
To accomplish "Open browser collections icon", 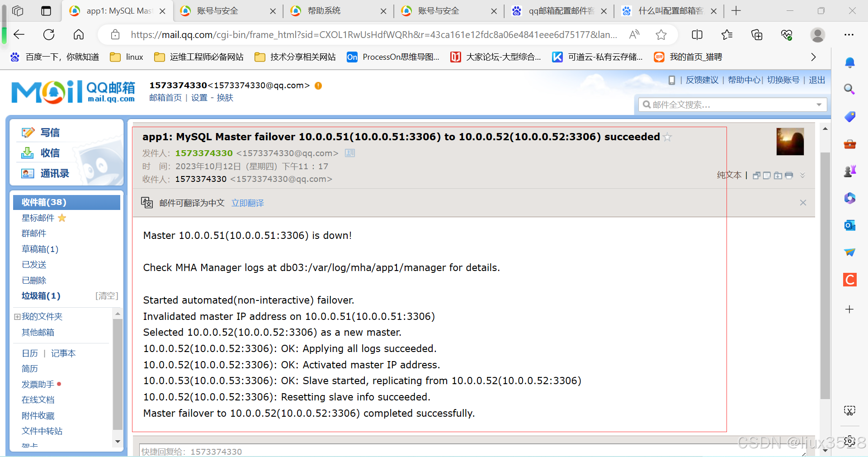I will (757, 34).
